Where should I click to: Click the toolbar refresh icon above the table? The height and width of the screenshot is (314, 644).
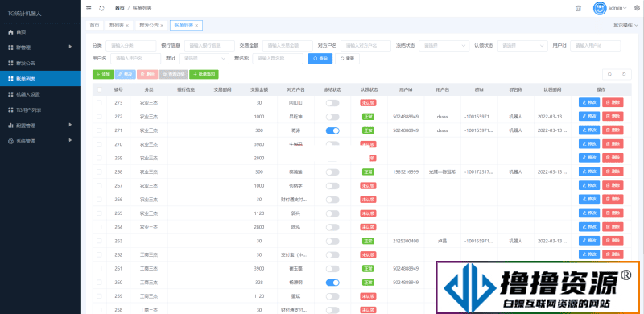[624, 74]
